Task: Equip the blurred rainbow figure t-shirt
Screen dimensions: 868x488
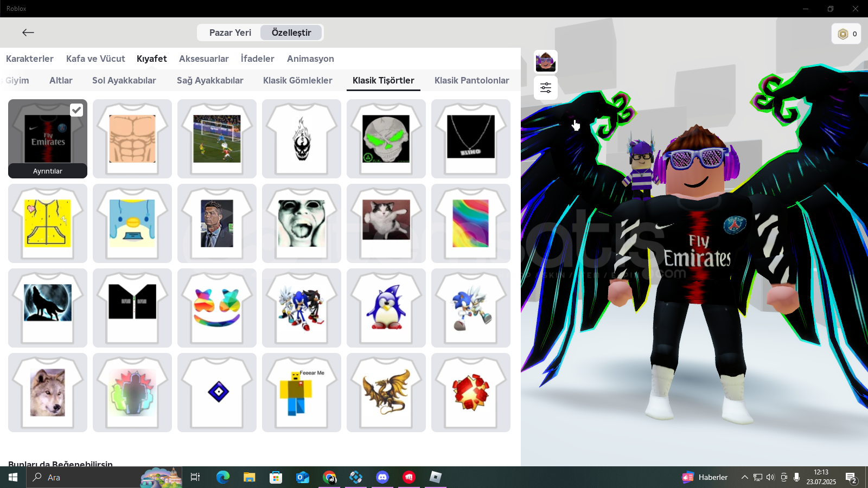Action: 132,393
